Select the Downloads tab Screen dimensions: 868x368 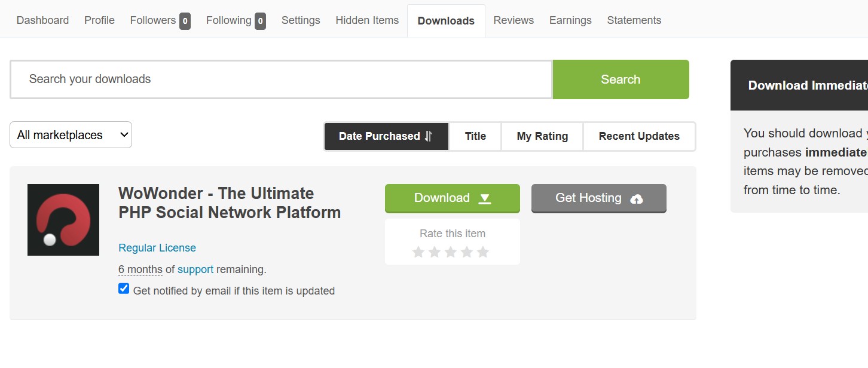pos(446,21)
